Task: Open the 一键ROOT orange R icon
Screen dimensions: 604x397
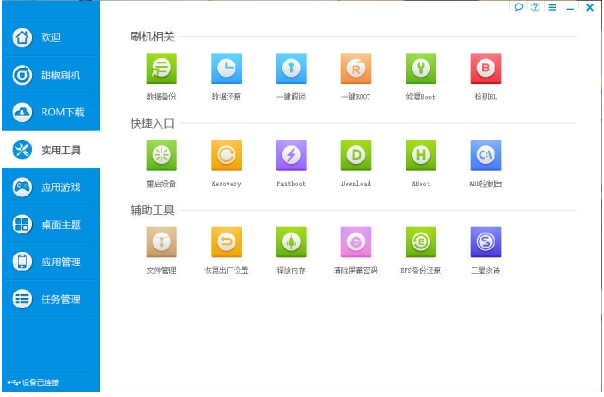Action: click(x=356, y=69)
